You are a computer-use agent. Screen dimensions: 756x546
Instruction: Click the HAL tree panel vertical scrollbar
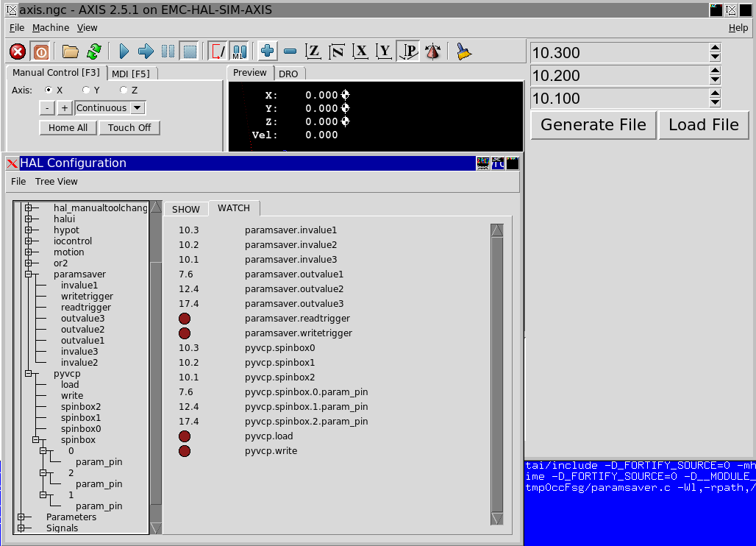156,367
